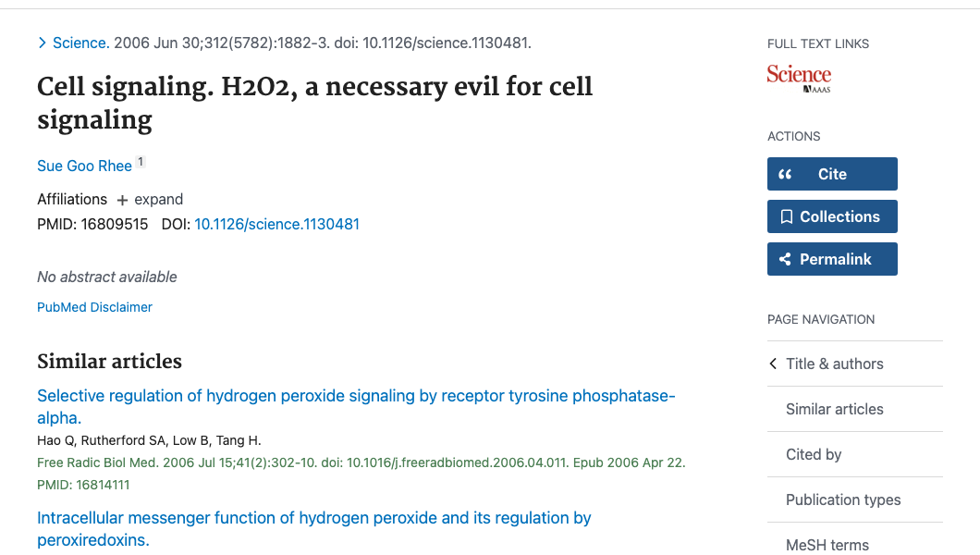Click the share icon on the Permalink button
This screenshot has height=555, width=980.
[x=785, y=258]
